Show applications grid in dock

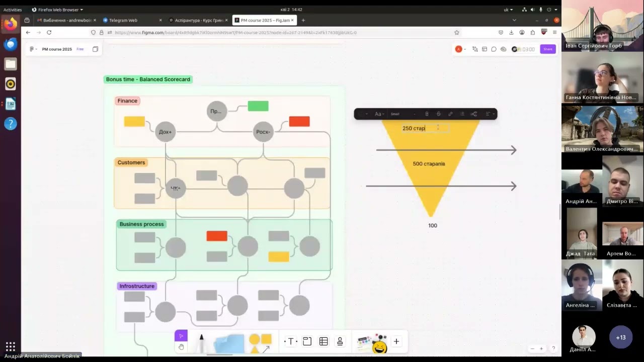click(x=11, y=346)
